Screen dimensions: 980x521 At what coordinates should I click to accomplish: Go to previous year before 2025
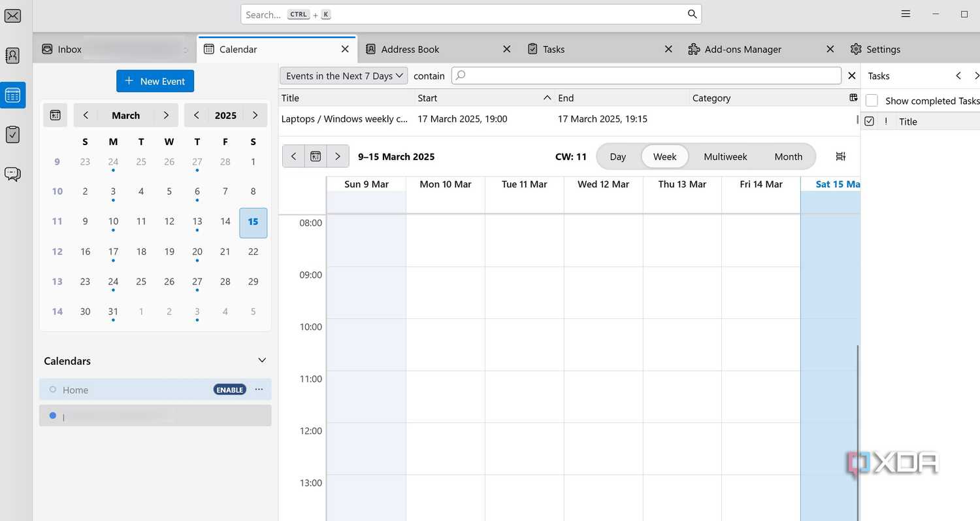click(196, 115)
